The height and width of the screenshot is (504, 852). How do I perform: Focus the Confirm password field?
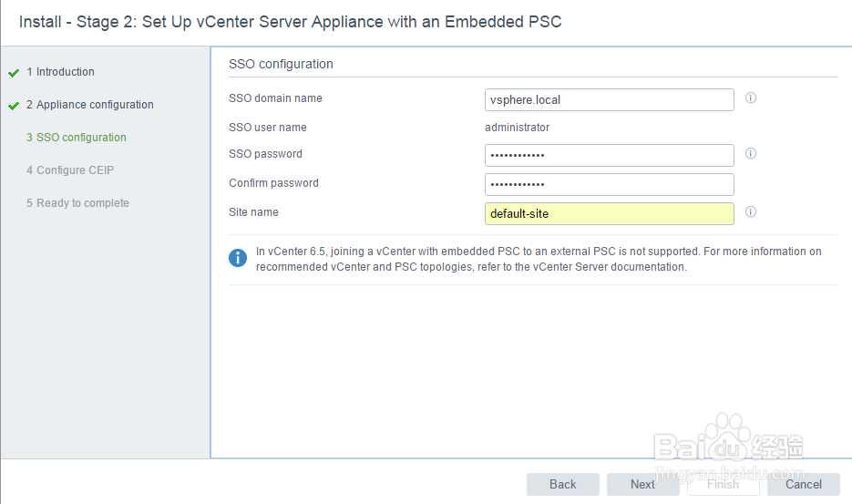pos(609,184)
